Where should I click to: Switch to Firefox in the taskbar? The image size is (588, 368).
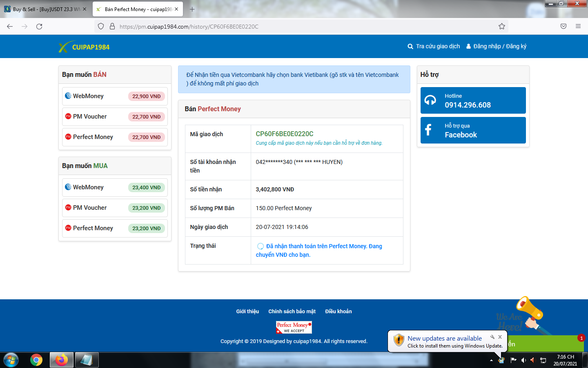(x=62, y=360)
